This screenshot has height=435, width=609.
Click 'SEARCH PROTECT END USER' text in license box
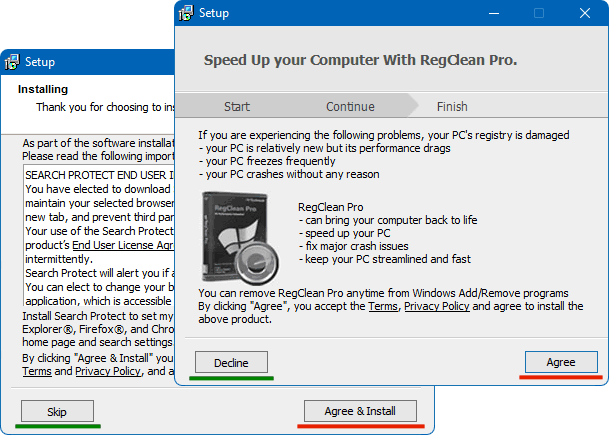pyautogui.click(x=96, y=175)
